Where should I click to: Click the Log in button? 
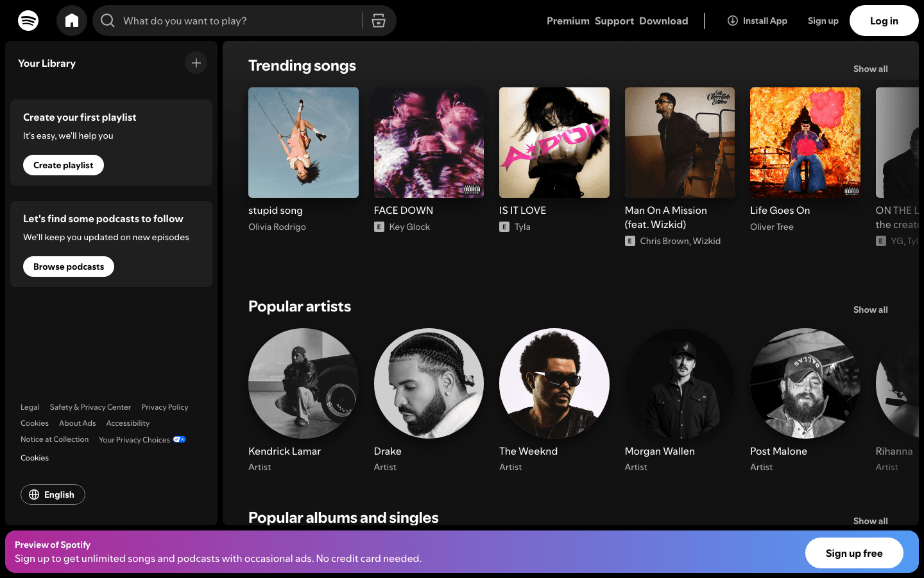884,21
